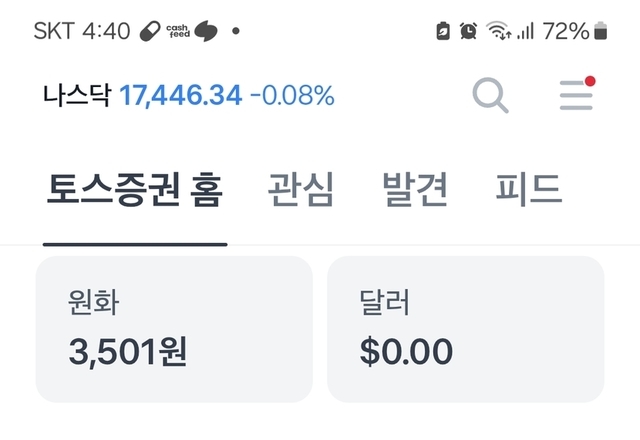Switch to the 관심 tab

pos(301,190)
